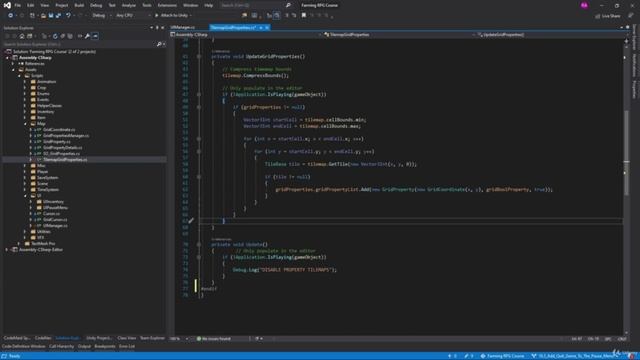Select the Inventory folder
Viewport: 640px width, 360px height.
coord(45,111)
